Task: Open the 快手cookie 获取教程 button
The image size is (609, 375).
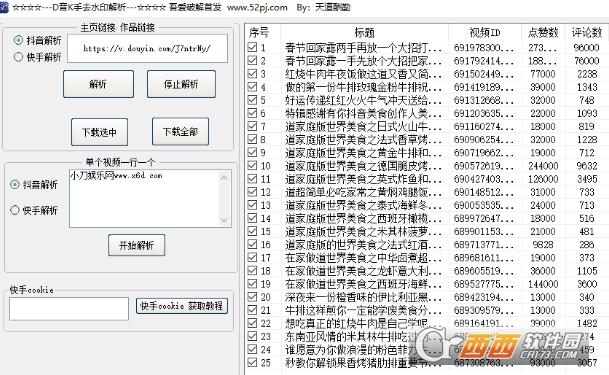Action: point(182,306)
